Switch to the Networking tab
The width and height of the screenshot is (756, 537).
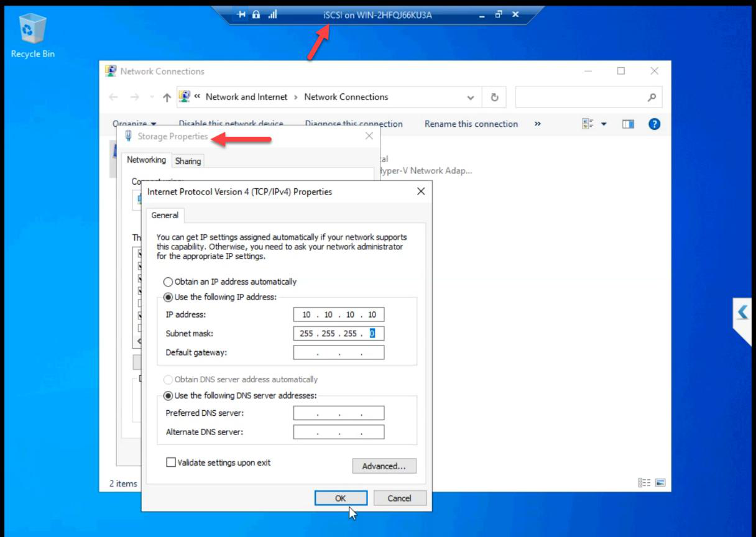pos(146,160)
